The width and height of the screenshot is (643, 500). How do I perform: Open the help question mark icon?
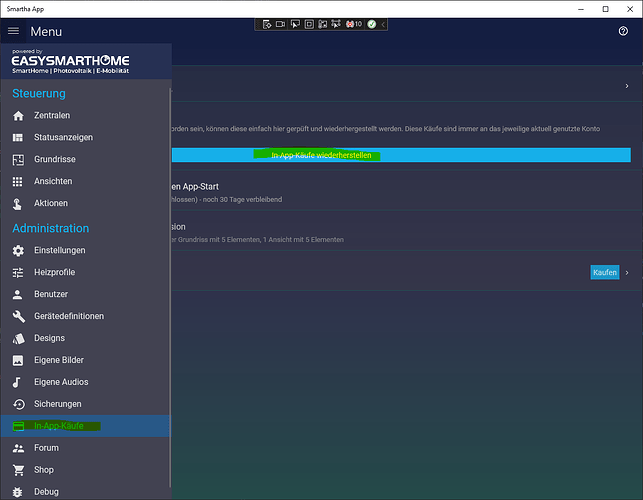[x=623, y=32]
